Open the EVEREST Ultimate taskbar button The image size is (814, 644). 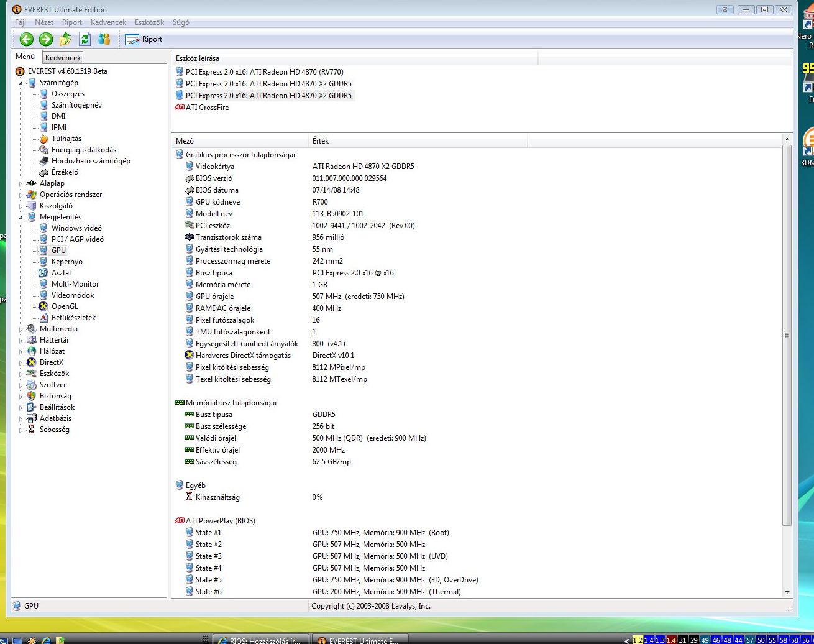point(359,640)
